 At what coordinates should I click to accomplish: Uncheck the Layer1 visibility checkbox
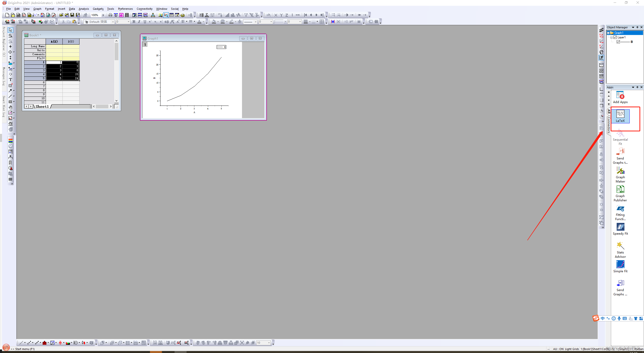tap(615, 37)
